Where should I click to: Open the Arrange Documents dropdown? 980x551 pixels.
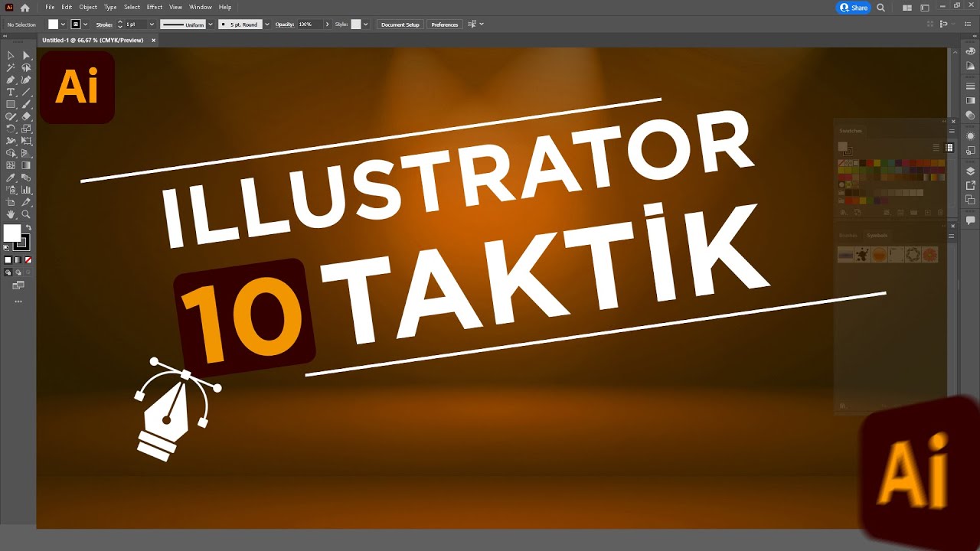907,8
